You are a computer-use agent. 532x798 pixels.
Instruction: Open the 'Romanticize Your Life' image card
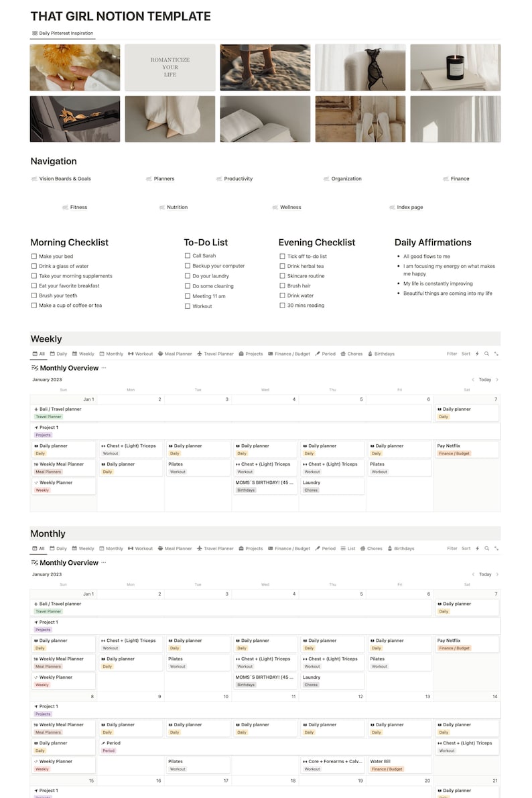pos(170,67)
